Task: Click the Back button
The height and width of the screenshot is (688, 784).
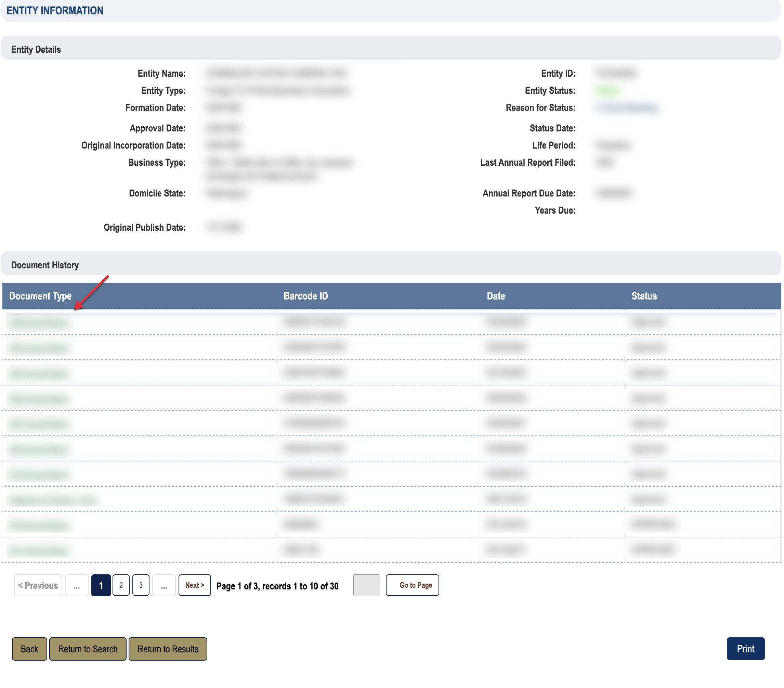Action: [x=29, y=649]
